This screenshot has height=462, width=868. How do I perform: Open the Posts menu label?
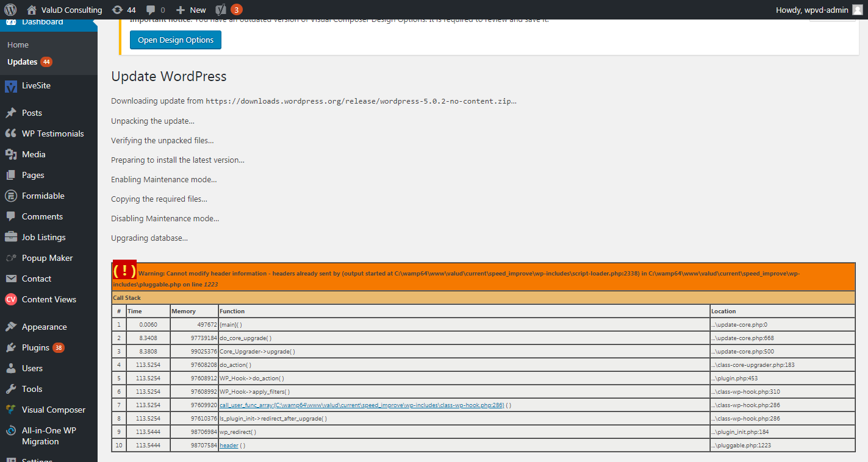click(32, 113)
